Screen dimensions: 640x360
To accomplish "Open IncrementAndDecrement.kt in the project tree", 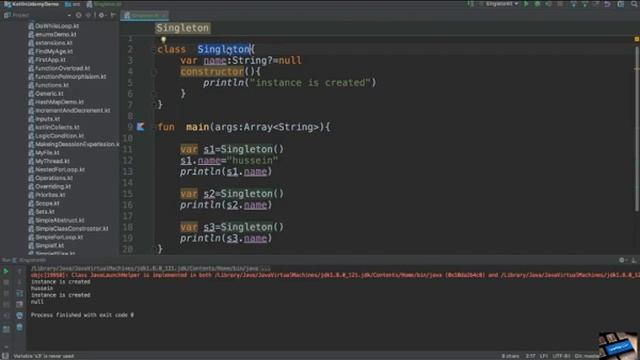I will tap(69, 111).
